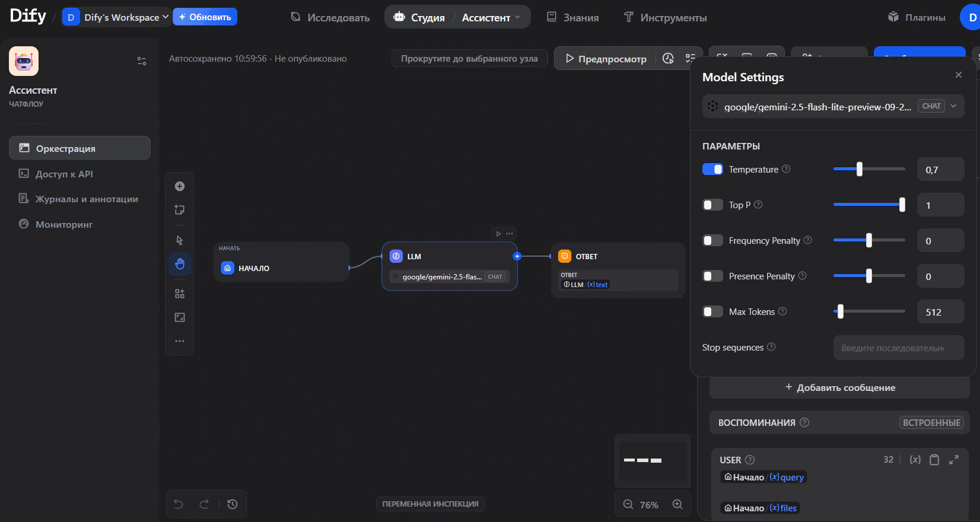Click the Ассистент robot app icon
This screenshot has height=522, width=980.
click(x=24, y=61)
